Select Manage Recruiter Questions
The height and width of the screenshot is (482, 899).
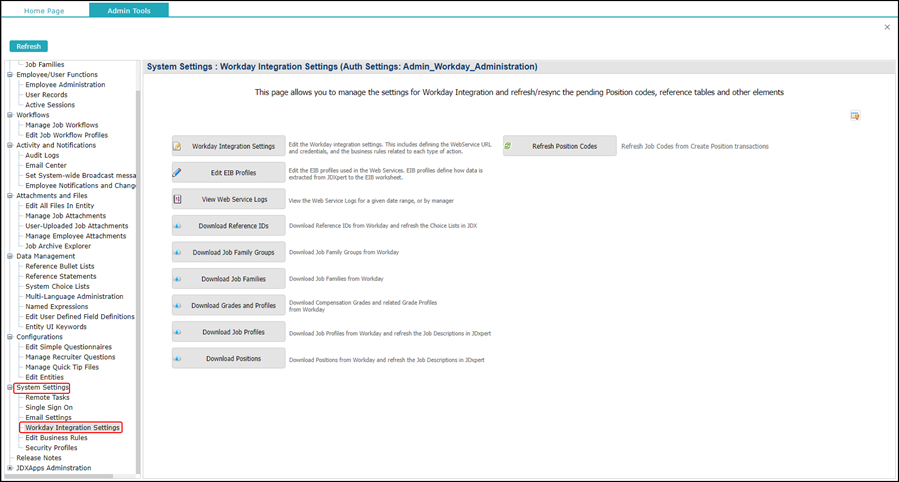coord(71,357)
